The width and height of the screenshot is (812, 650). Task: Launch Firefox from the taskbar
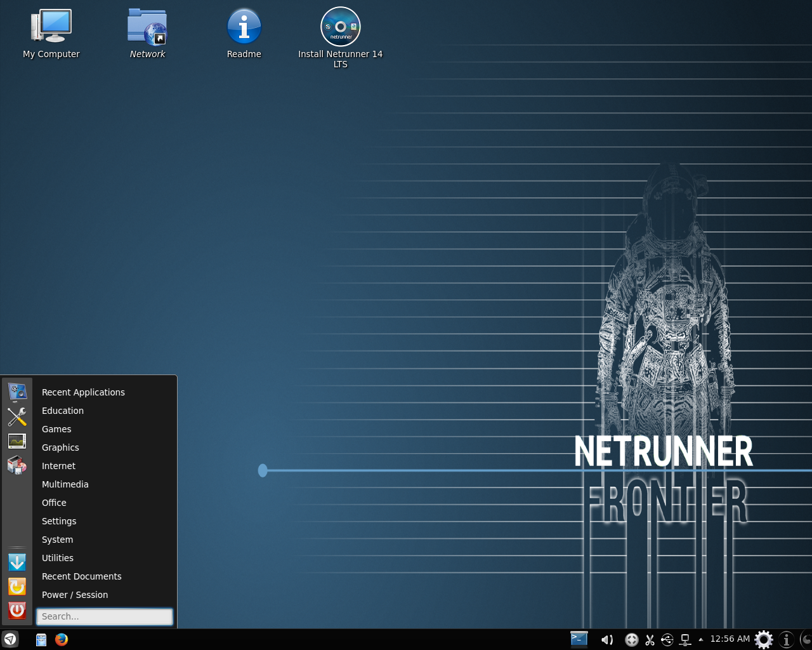pyautogui.click(x=62, y=639)
